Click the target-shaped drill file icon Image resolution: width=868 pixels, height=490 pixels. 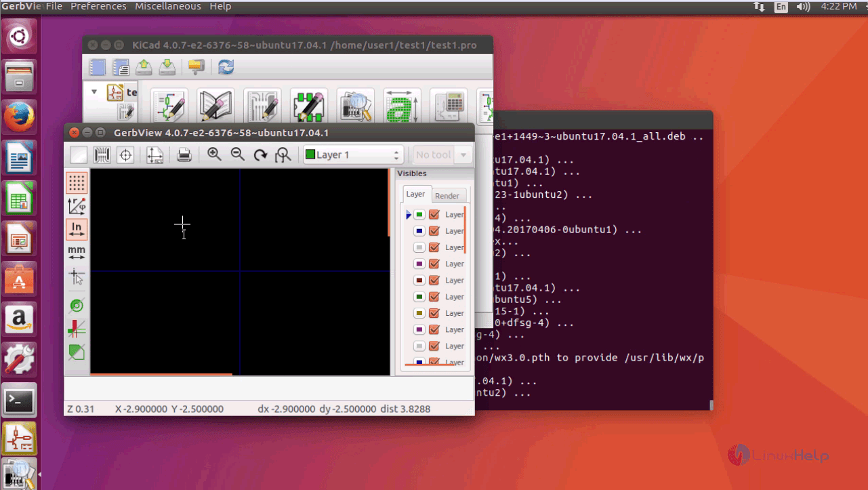click(125, 155)
